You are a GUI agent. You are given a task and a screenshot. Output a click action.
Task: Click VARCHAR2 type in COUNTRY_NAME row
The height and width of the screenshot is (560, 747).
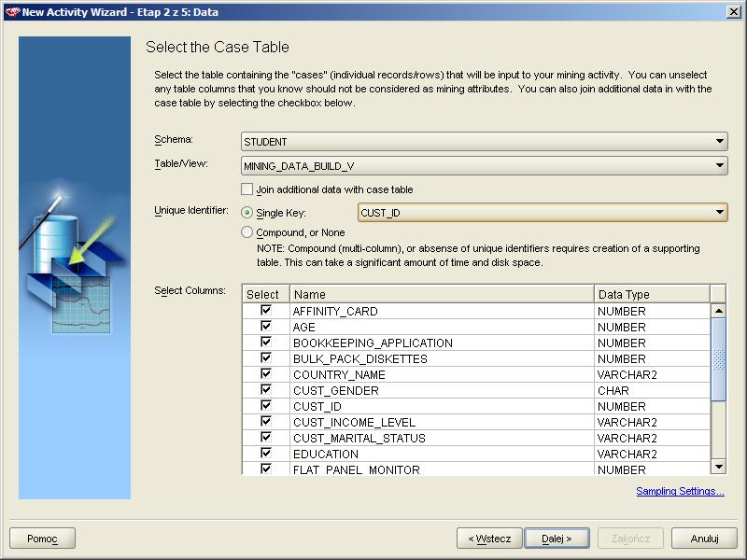pos(652,374)
